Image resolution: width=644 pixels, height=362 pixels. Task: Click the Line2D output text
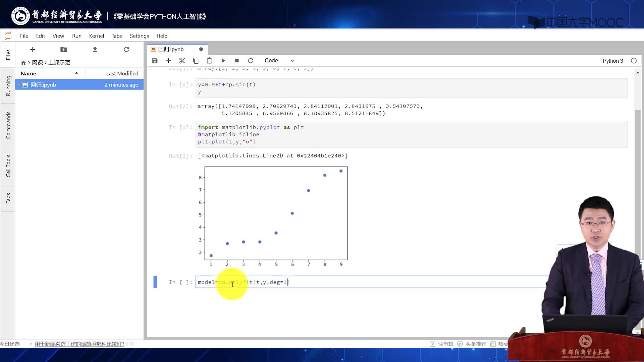pos(272,156)
